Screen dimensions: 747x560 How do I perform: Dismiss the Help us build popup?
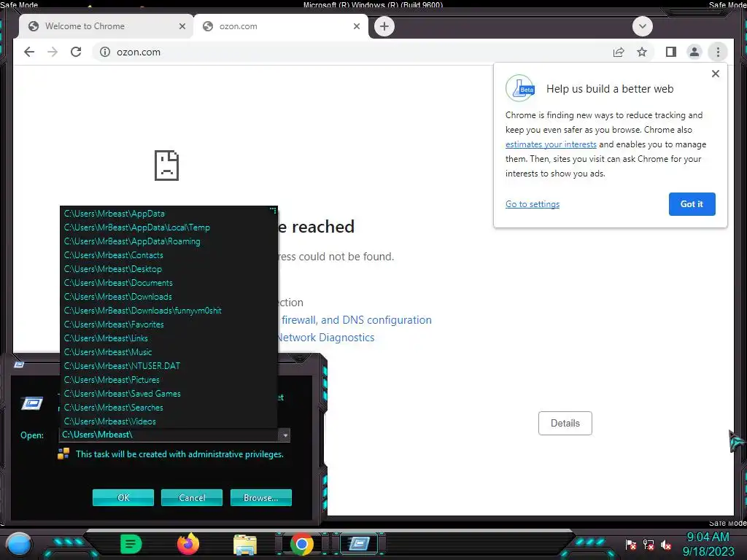715,74
